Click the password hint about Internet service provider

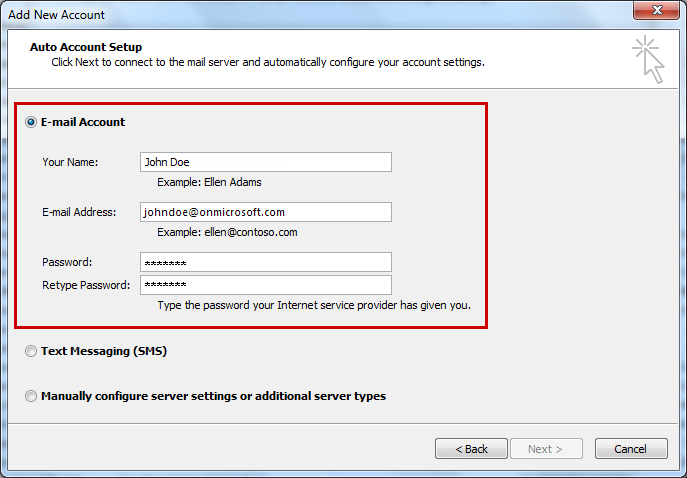click(x=314, y=305)
